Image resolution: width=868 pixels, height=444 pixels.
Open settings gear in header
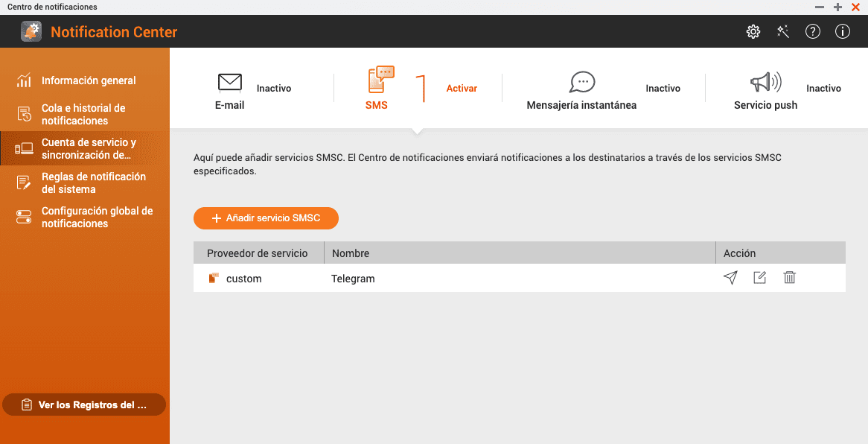[753, 31]
